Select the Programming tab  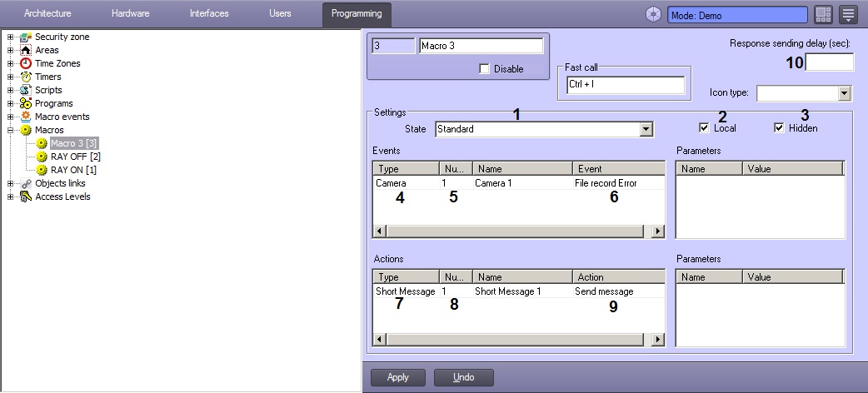click(x=357, y=14)
